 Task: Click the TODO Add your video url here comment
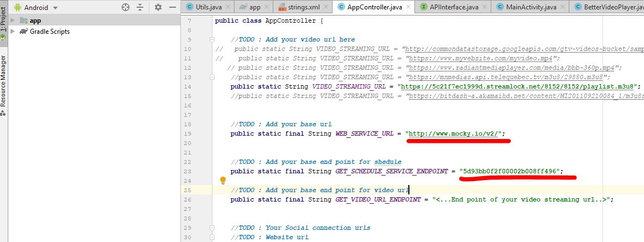click(x=293, y=40)
